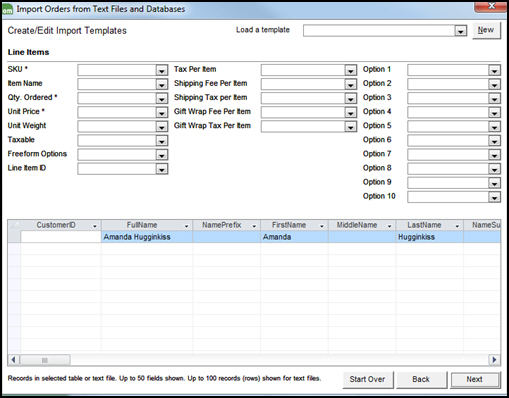Screen dimensions: 509x398
Task: Expand the Option 7 dropdown
Action: 494,155
